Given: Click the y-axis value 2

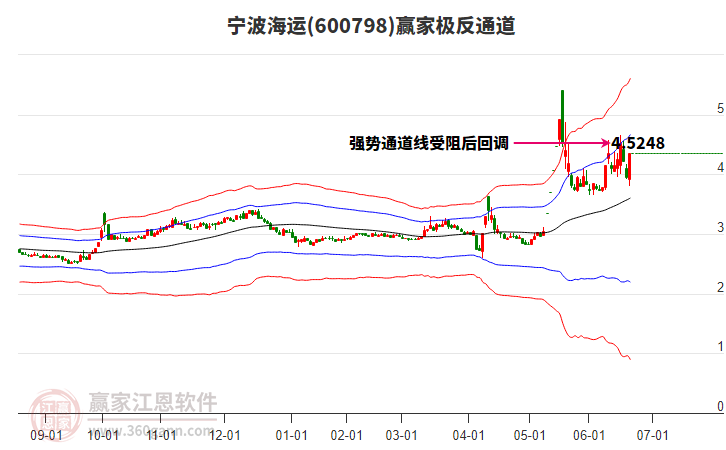Looking at the screenshot, I should pos(720,287).
